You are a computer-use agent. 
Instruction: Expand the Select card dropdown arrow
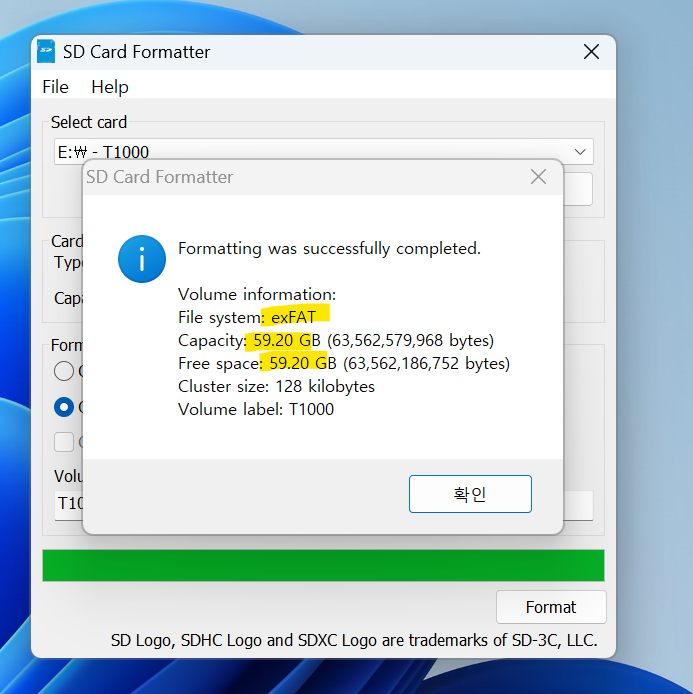580,152
